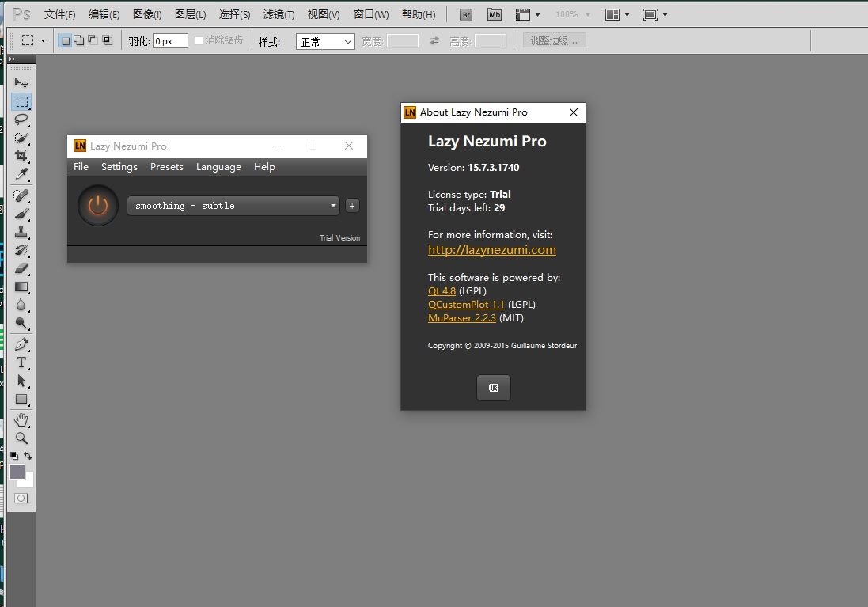Open the 窗口(W) menu
This screenshot has width=868, height=607.
371,14
